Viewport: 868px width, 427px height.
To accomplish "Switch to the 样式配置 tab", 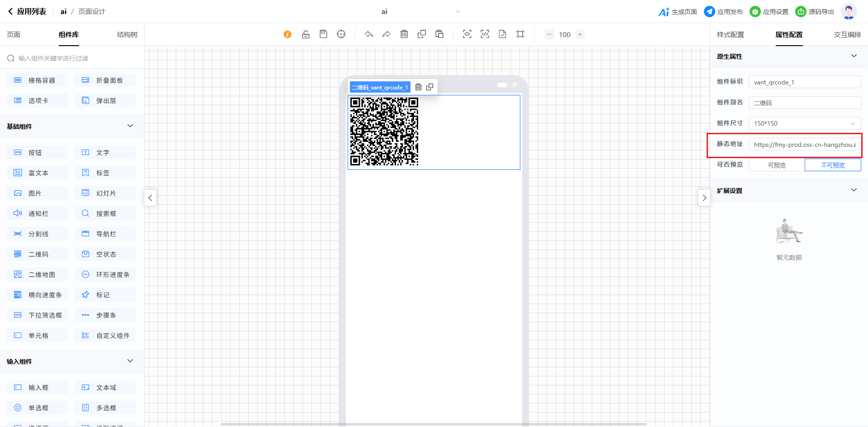I will [730, 35].
